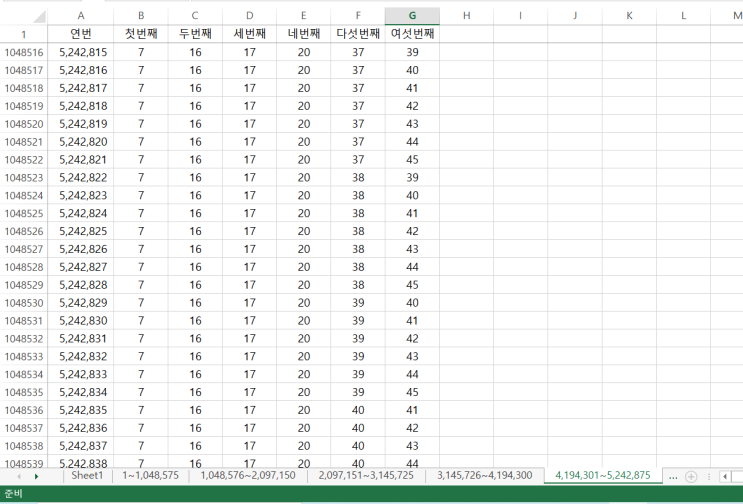Select the 4,194,301~5,242,875 sheet tab
This screenshot has width=743, height=504.
pyautogui.click(x=603, y=475)
